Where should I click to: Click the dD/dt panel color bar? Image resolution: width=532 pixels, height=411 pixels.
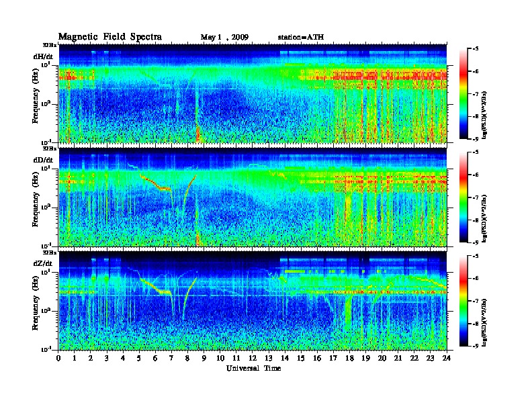point(463,197)
